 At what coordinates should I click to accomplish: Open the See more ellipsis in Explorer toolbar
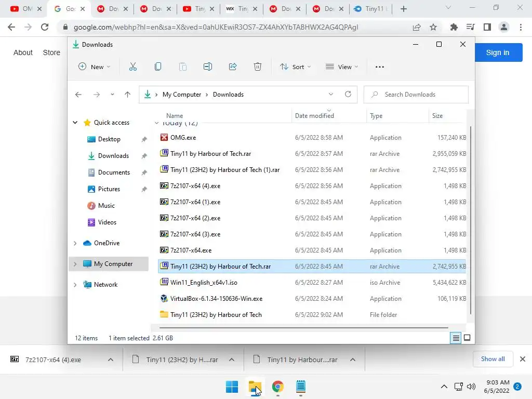380,67
